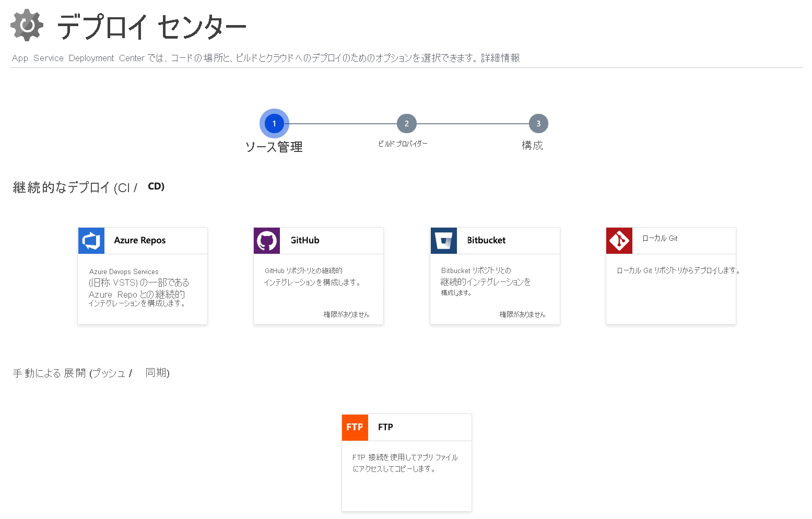Choose the Azure Repos card title
The width and height of the screenshot is (812, 519).
click(x=140, y=240)
